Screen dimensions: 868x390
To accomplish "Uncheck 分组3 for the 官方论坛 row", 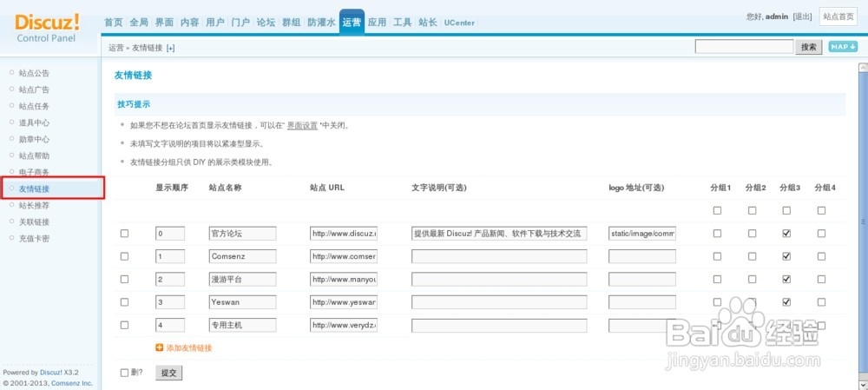I will pos(786,234).
